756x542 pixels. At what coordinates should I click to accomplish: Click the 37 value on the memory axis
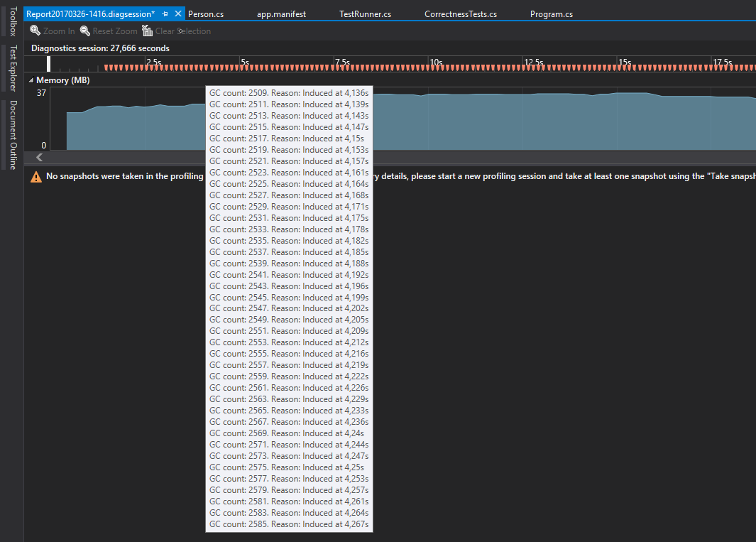tap(41, 92)
